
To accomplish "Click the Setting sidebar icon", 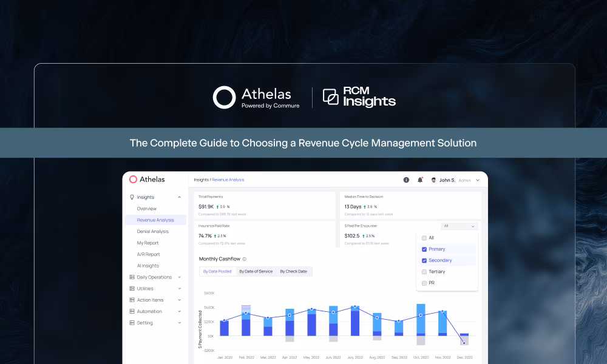I will click(x=132, y=323).
